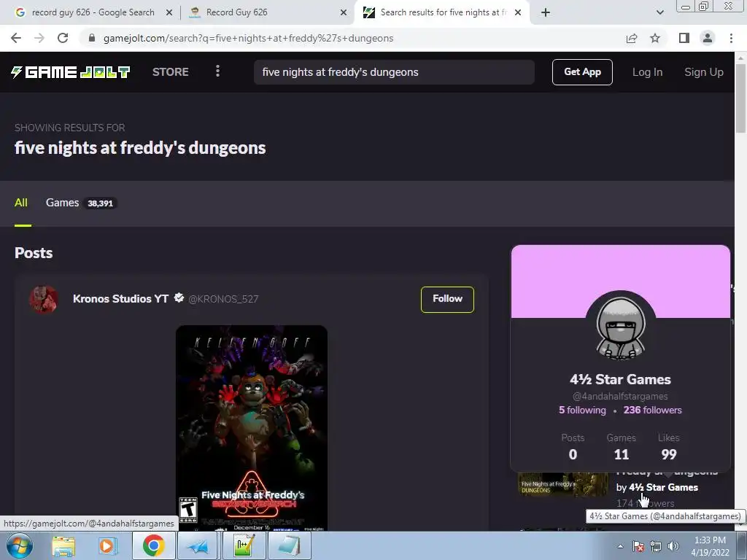The image size is (747, 560).
Task: Open the Kronos Studios YT profile name
Action: (120, 298)
